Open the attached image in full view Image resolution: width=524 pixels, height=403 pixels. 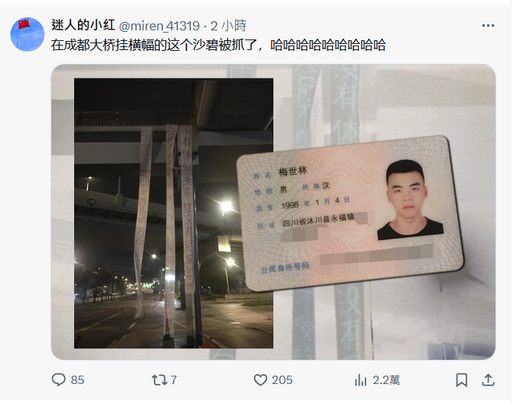273,212
